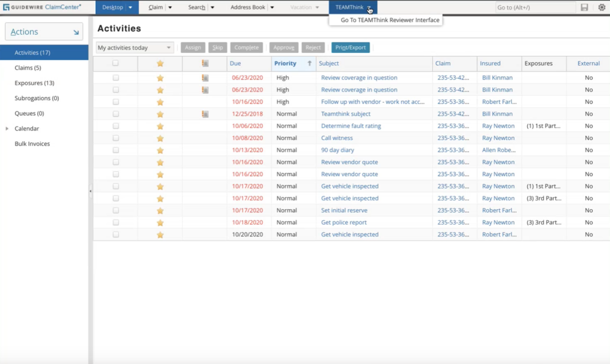
Task: Open the Address Book menu
Action: click(249, 7)
